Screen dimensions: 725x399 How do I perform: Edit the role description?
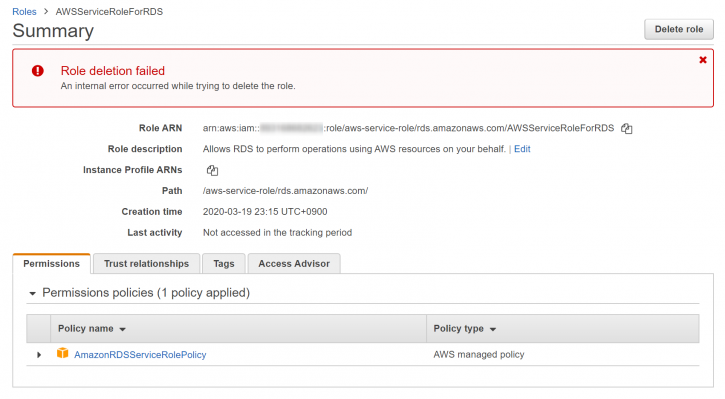click(522, 149)
